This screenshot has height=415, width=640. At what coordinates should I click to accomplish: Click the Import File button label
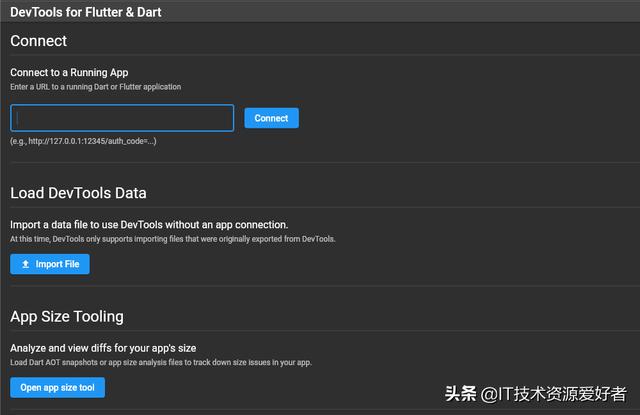57,264
